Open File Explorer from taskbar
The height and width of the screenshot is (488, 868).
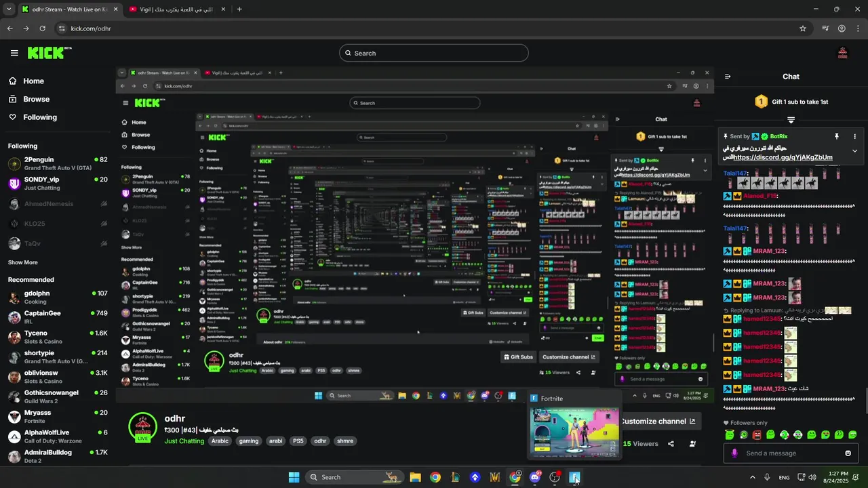pyautogui.click(x=415, y=477)
